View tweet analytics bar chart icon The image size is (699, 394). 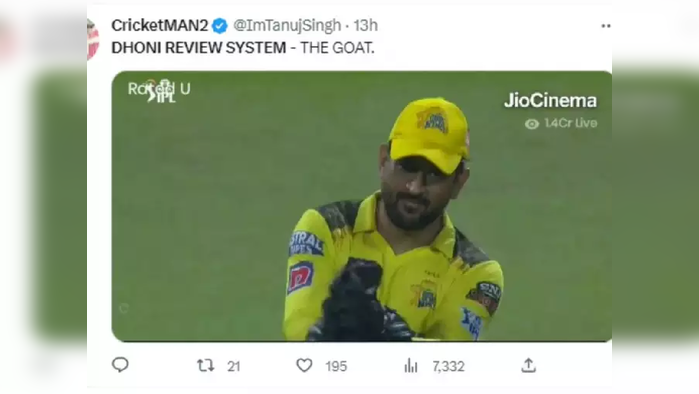(x=411, y=366)
